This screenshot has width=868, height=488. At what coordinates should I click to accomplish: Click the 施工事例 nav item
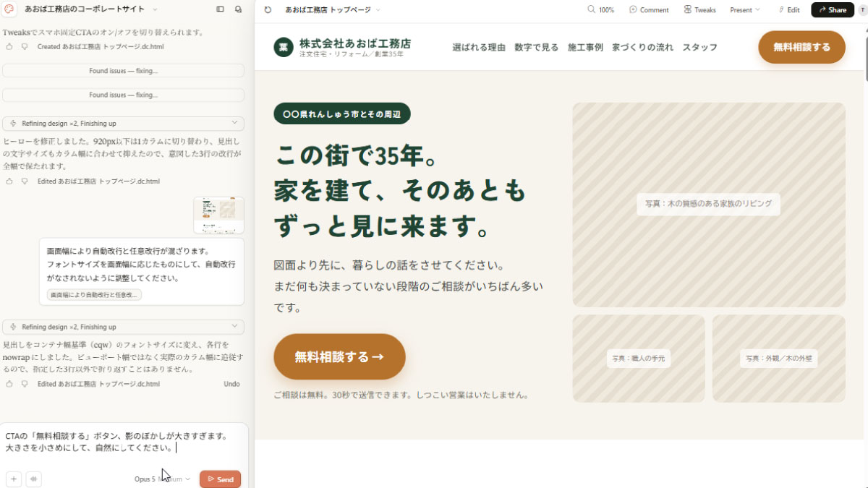585,48
